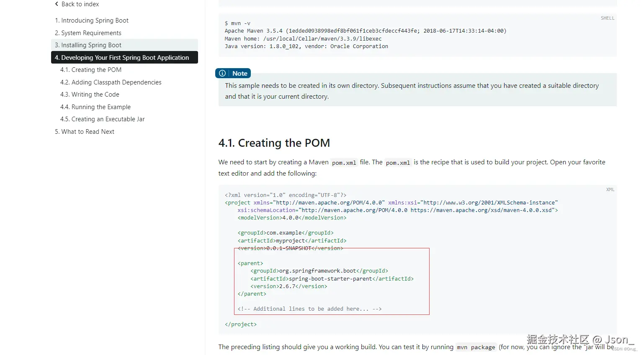644x355 pixels.
Task: Open the 4.3. Writing the Code subsection
Action: pyautogui.click(x=90, y=94)
